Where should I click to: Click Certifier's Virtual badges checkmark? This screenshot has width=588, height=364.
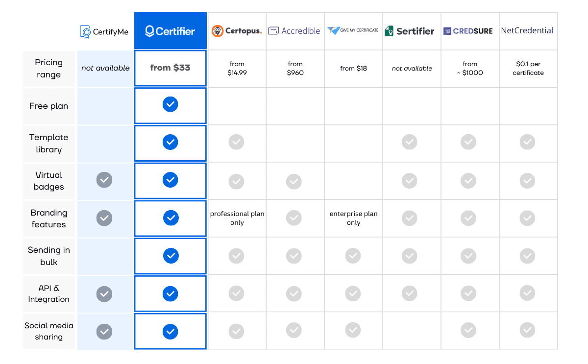point(170,180)
